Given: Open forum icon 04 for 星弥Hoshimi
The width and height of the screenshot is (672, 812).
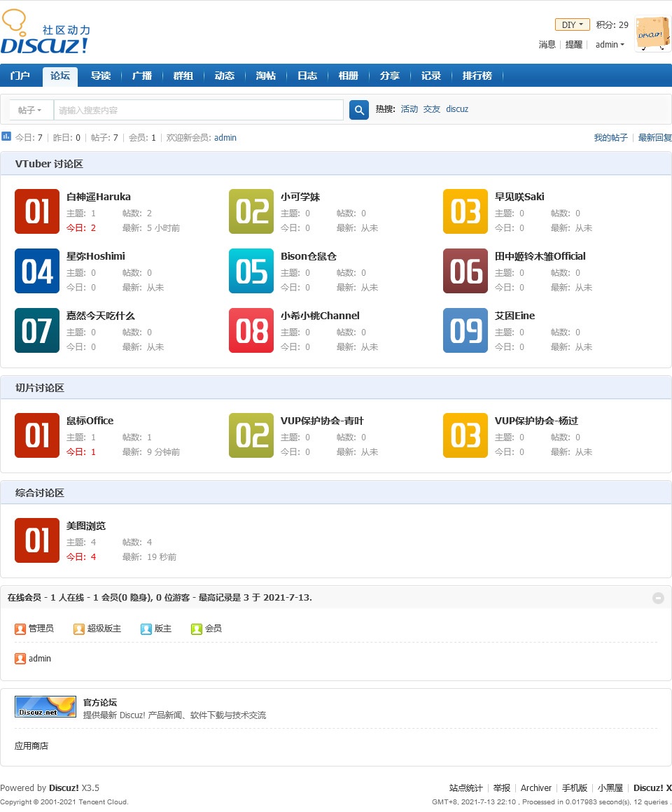Looking at the screenshot, I should click(37, 271).
